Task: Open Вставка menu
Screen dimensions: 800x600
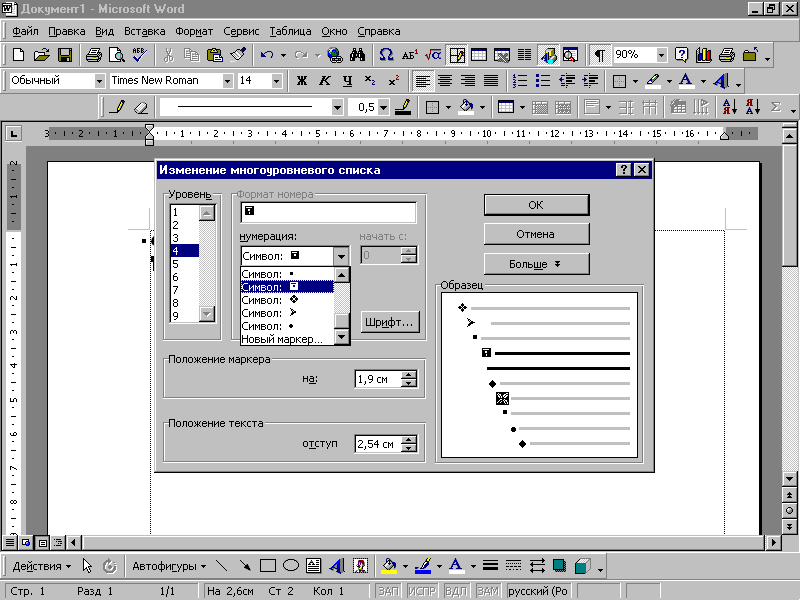Action: tap(144, 31)
